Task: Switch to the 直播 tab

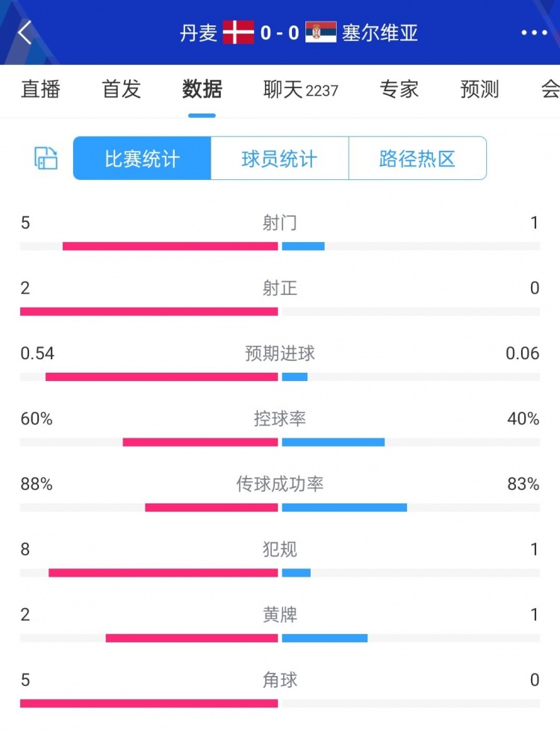Action: click(40, 89)
